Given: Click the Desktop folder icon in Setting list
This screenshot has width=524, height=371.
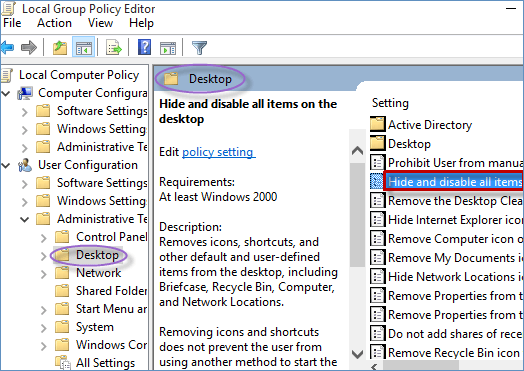Looking at the screenshot, I should (378, 143).
